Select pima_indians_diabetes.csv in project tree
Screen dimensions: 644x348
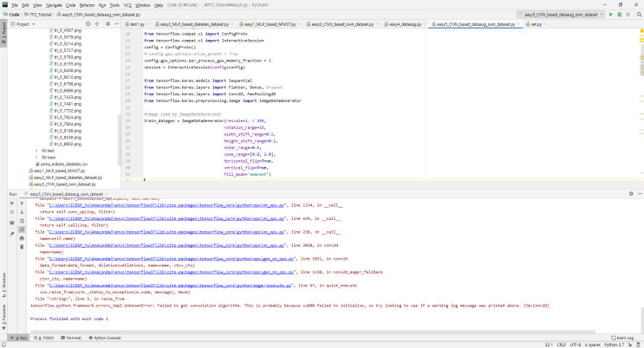tap(66, 163)
